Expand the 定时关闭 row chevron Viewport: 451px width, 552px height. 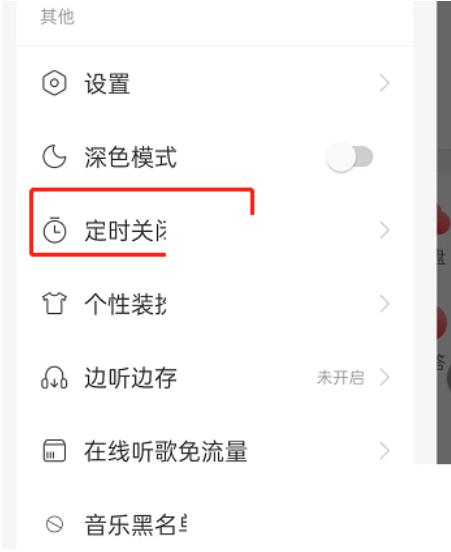(384, 230)
